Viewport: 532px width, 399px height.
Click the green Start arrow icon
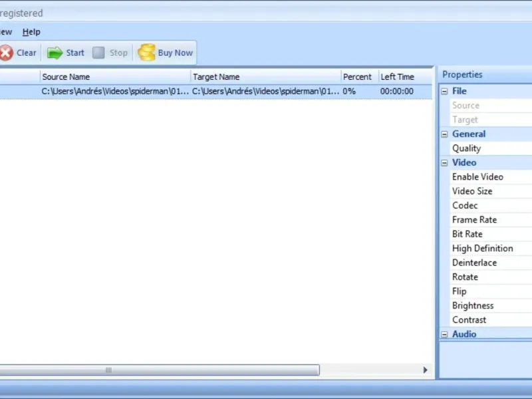(x=55, y=53)
